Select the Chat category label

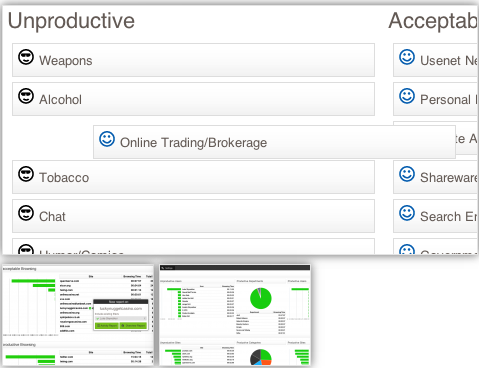(52, 217)
